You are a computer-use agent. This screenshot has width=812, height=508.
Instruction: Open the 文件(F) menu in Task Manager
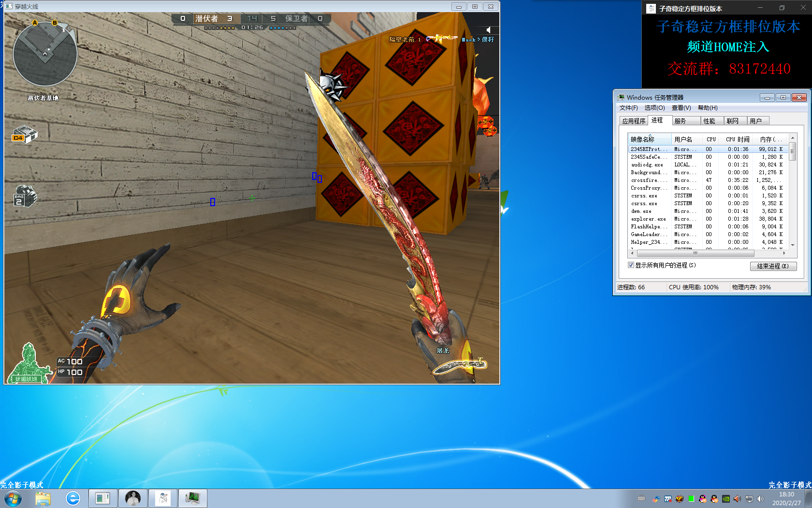[628, 108]
